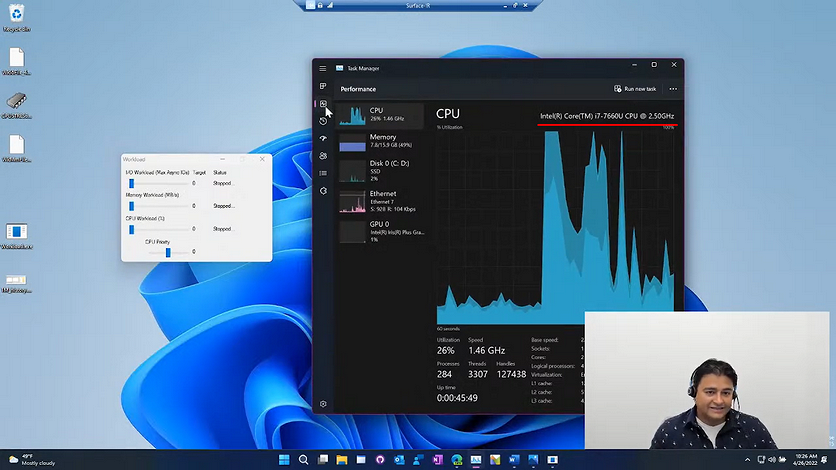Open OneNote from the taskbar

(x=438, y=459)
